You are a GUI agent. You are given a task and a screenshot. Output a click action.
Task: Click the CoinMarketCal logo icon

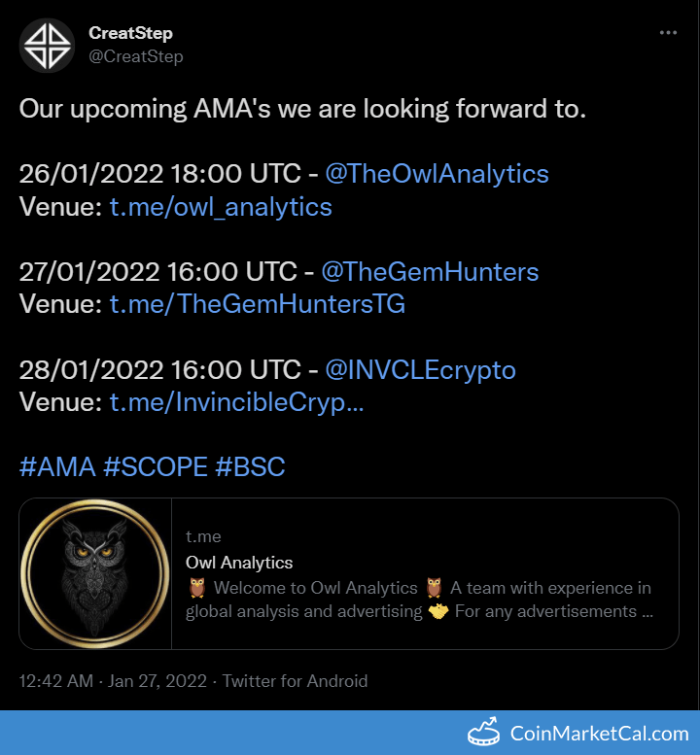pyautogui.click(x=483, y=733)
